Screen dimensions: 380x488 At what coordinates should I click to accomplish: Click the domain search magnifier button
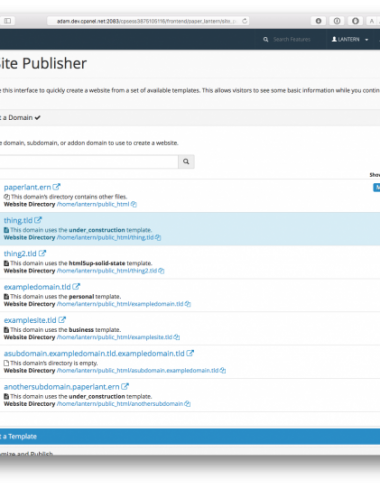[x=186, y=162]
